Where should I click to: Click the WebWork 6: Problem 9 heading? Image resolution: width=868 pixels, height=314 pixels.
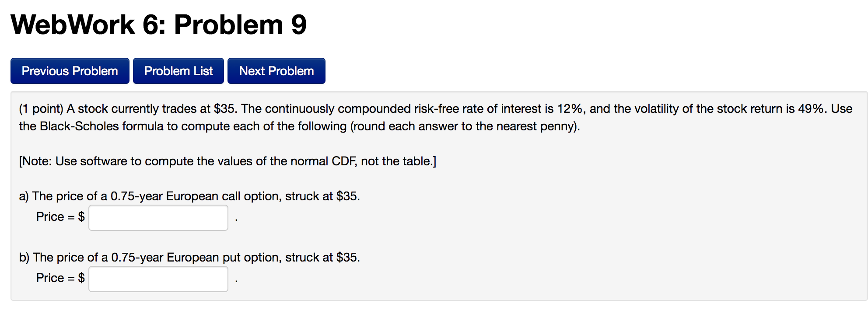click(x=158, y=25)
